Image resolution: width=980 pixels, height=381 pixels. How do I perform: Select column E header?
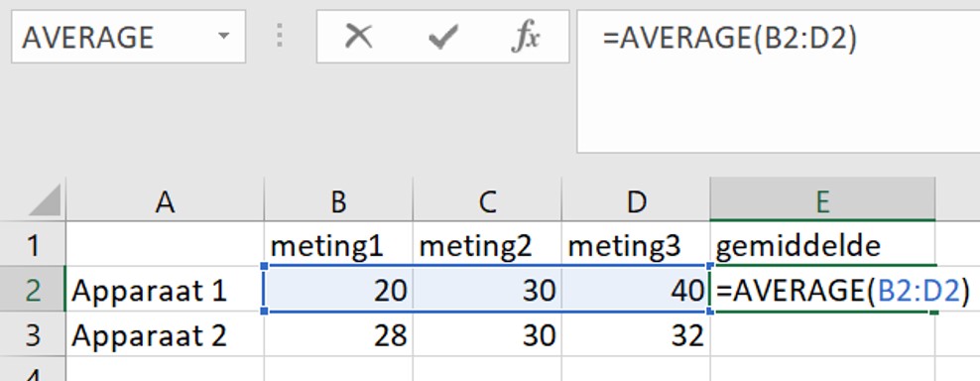(822, 201)
